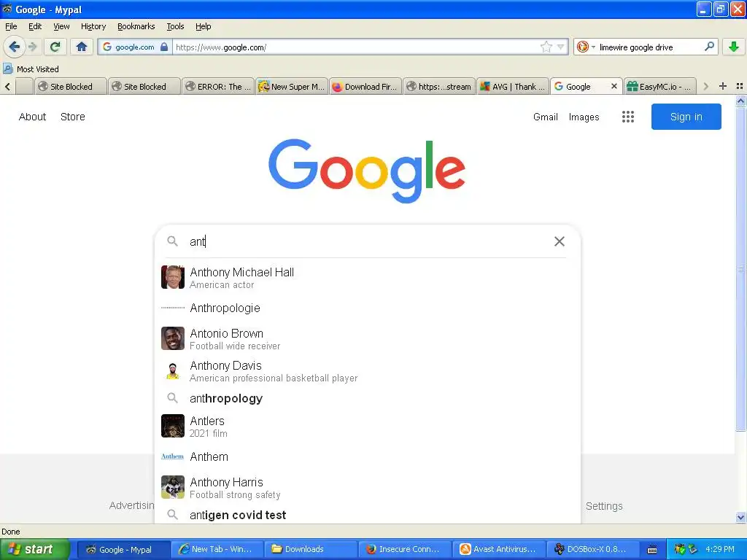Click the forward navigation arrow
Image resolution: width=747 pixels, height=560 pixels.
click(x=32, y=47)
